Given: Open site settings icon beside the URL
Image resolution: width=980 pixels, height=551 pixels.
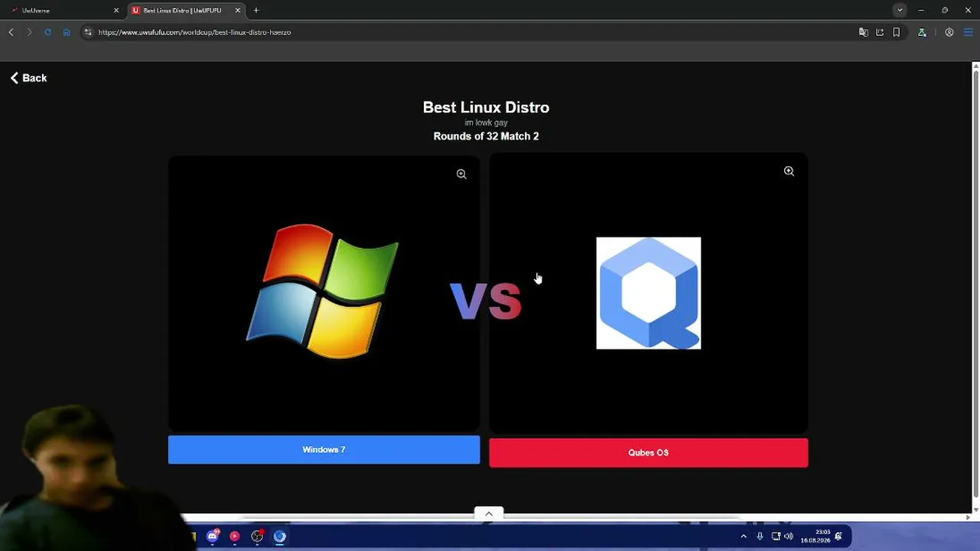Looking at the screenshot, I should tap(88, 32).
